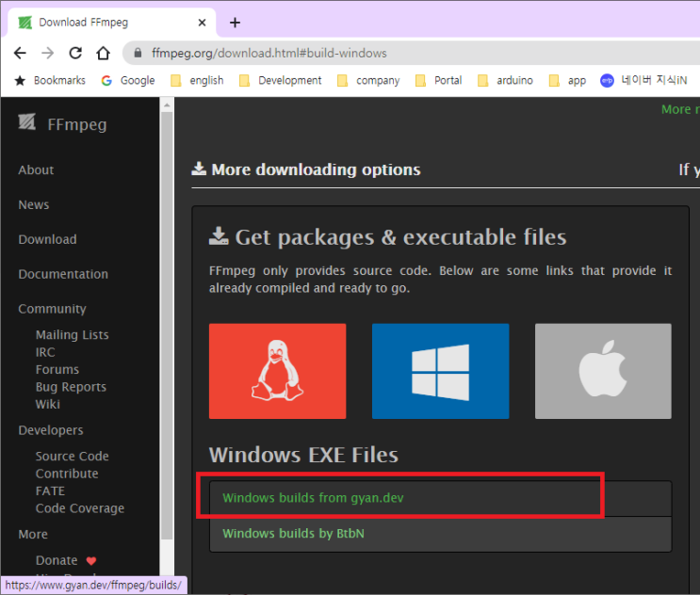Screen dimensions: 700x595
Task: Open the FATE sidebar link
Action: click(51, 490)
